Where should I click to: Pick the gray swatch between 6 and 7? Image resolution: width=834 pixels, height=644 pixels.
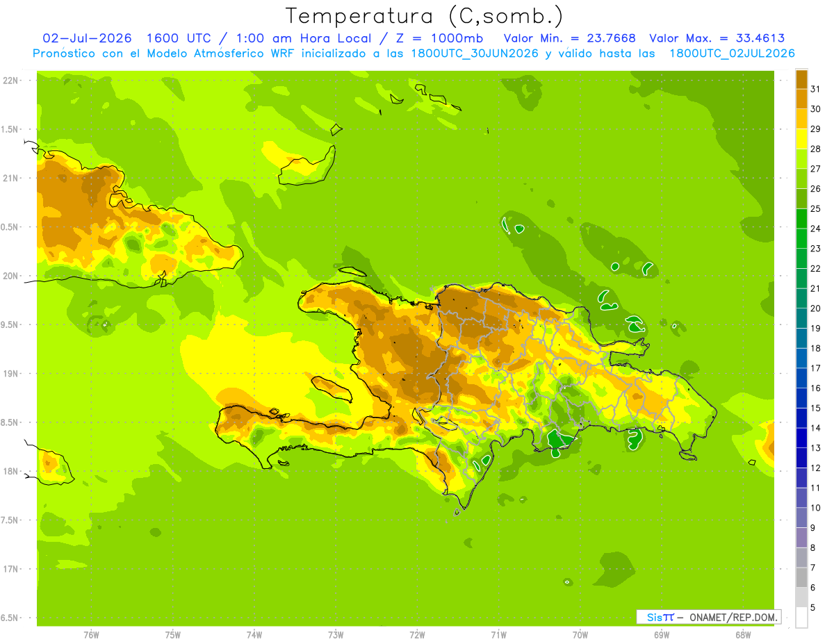[801, 578]
